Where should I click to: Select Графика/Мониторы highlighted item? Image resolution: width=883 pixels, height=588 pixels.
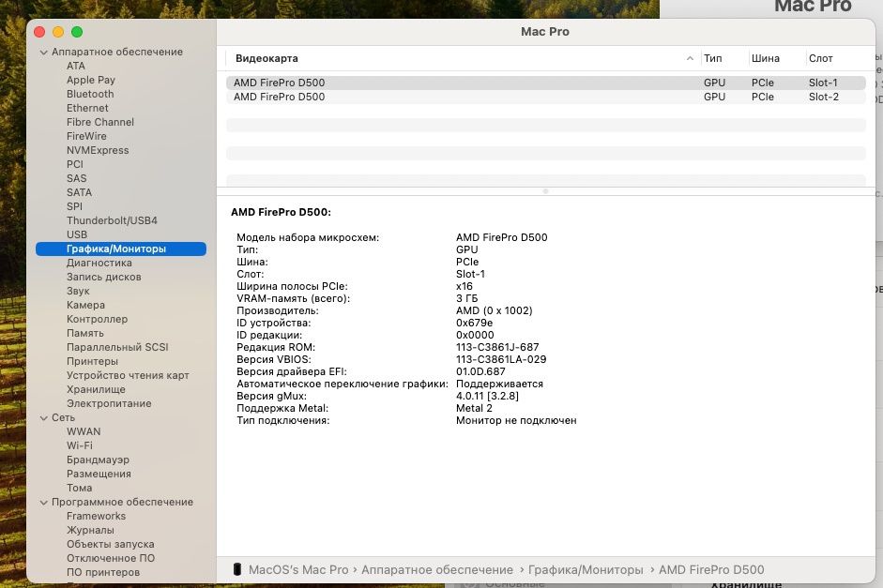coord(121,249)
